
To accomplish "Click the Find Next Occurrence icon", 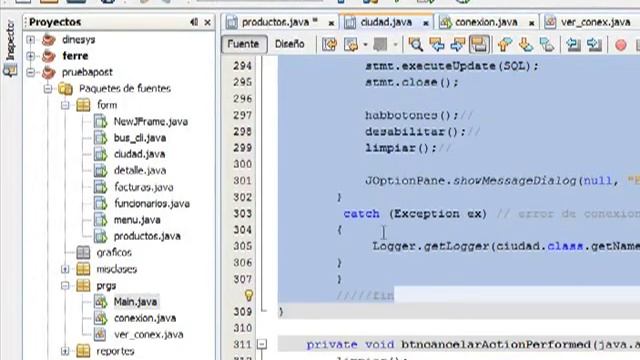I will point(457,44).
